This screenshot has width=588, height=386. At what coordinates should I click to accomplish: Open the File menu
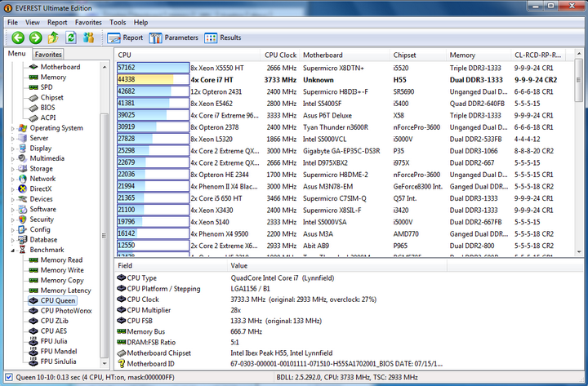(12, 23)
